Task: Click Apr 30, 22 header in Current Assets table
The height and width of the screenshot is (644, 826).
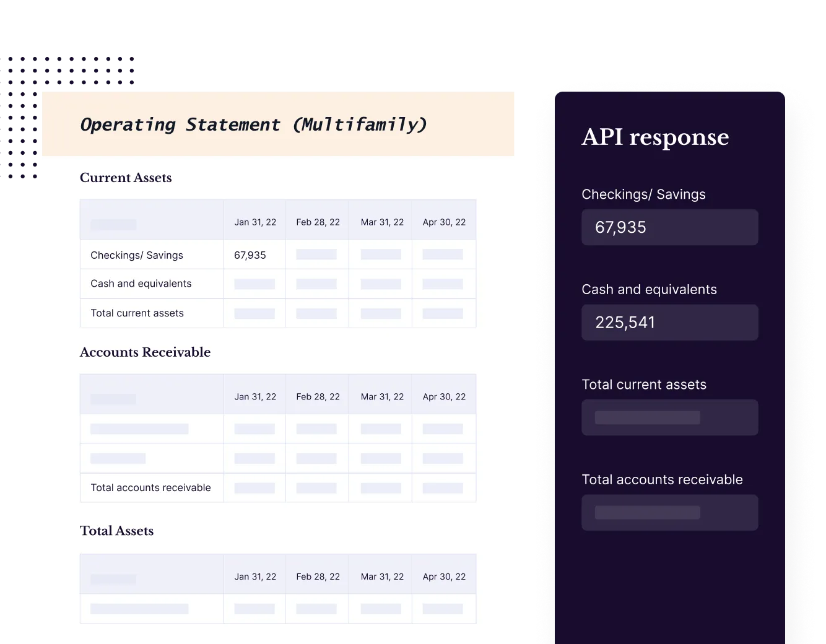Action: pyautogui.click(x=444, y=222)
